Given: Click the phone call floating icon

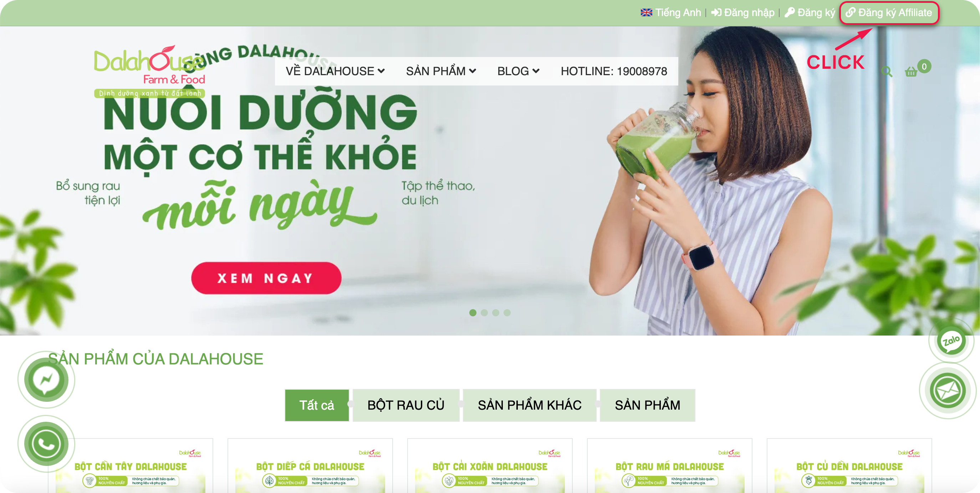Looking at the screenshot, I should point(46,443).
